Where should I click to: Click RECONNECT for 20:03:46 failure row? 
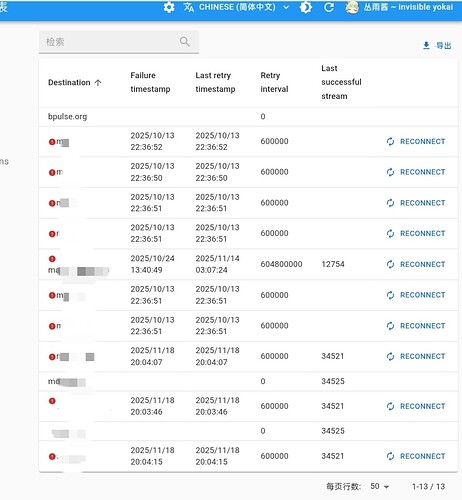[416, 406]
